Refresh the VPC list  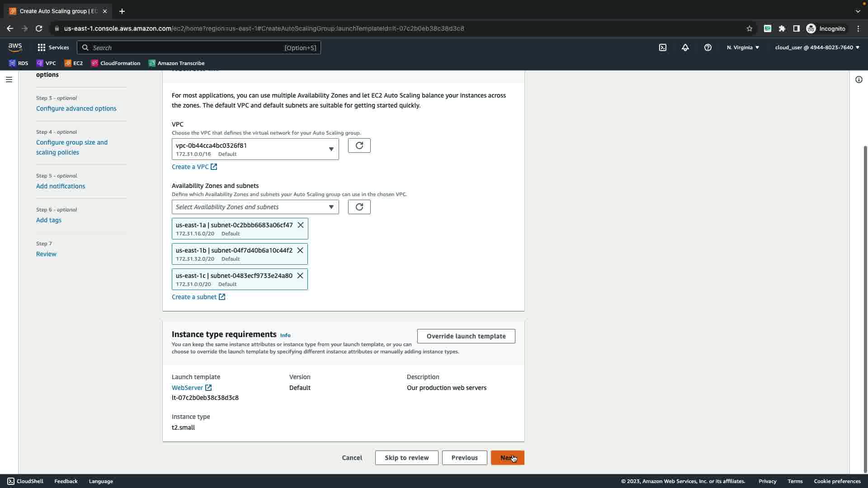[x=359, y=145]
